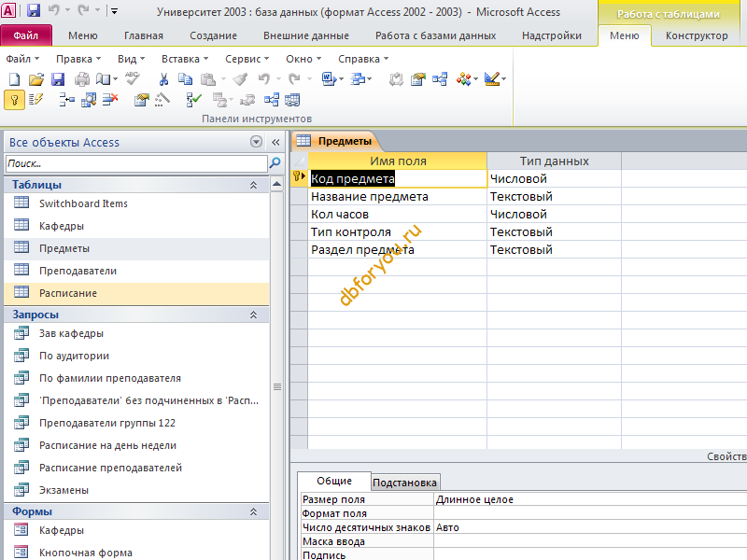Screen dimensions: 747x560
Task: Click the Redo arrow in toolbar
Action: (294, 79)
